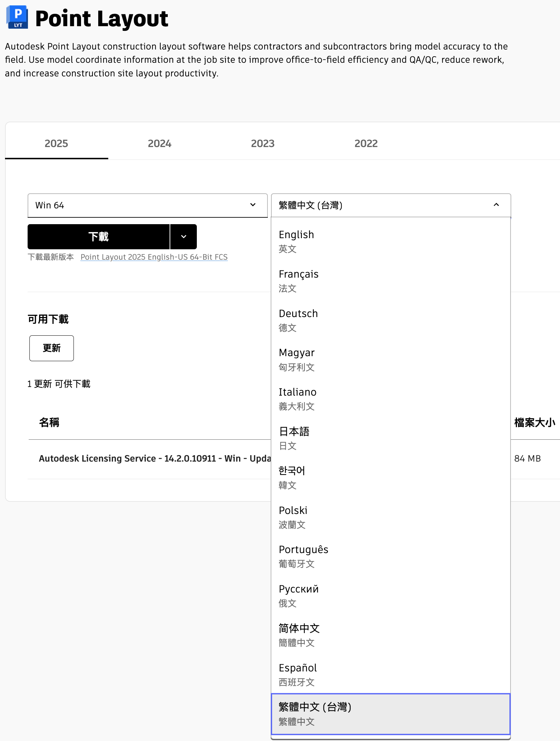
Task: Open download options arrow beside 下載
Action: (x=184, y=237)
